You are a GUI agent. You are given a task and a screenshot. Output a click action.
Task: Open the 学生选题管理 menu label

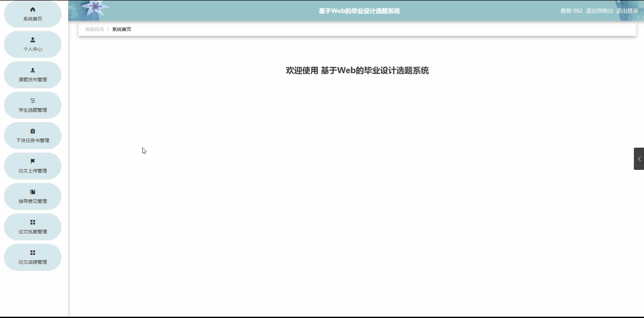tap(33, 110)
